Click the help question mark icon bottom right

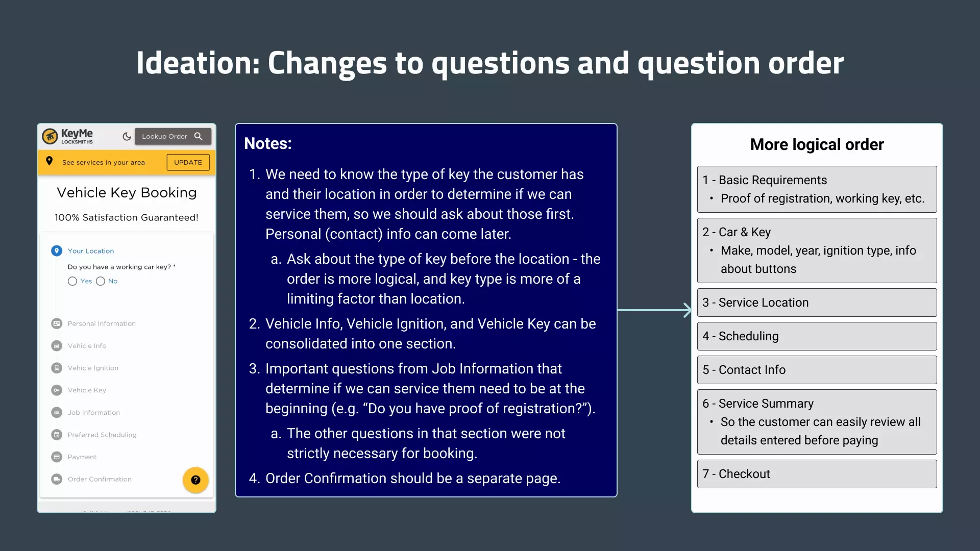(x=195, y=479)
